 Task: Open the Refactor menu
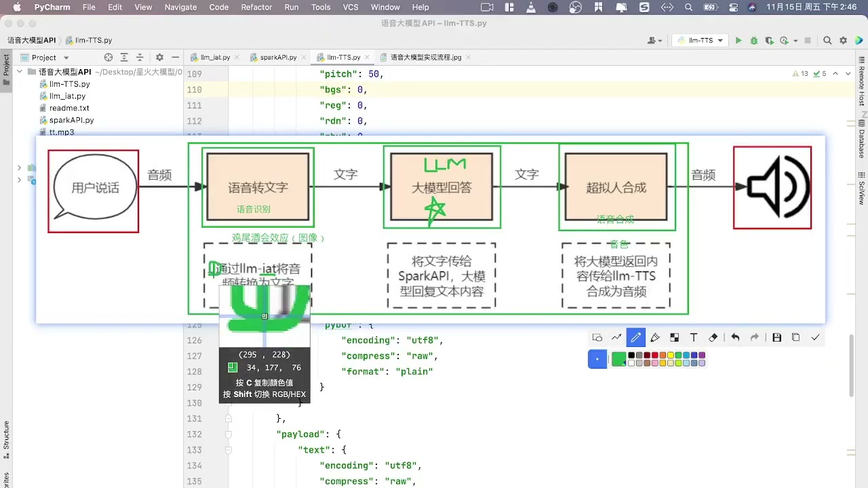256,7
